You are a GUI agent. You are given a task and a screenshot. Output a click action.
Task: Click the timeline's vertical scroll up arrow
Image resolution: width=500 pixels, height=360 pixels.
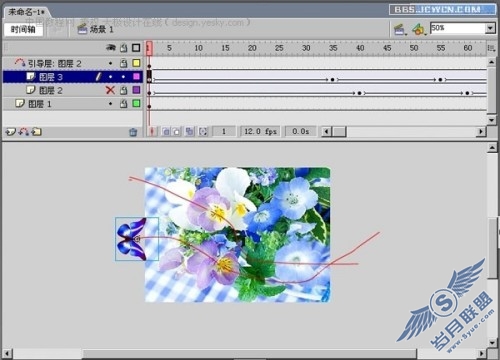[x=491, y=62]
